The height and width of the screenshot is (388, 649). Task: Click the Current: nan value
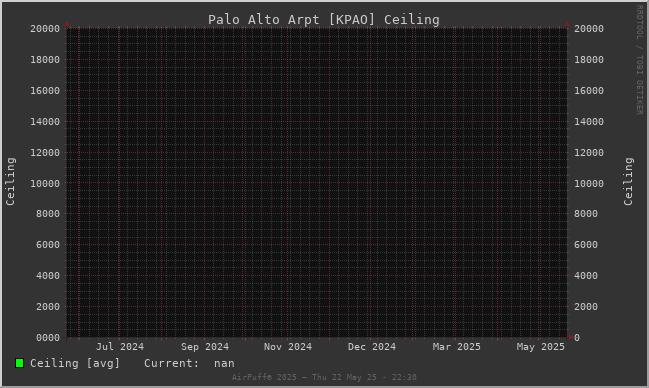189,363
